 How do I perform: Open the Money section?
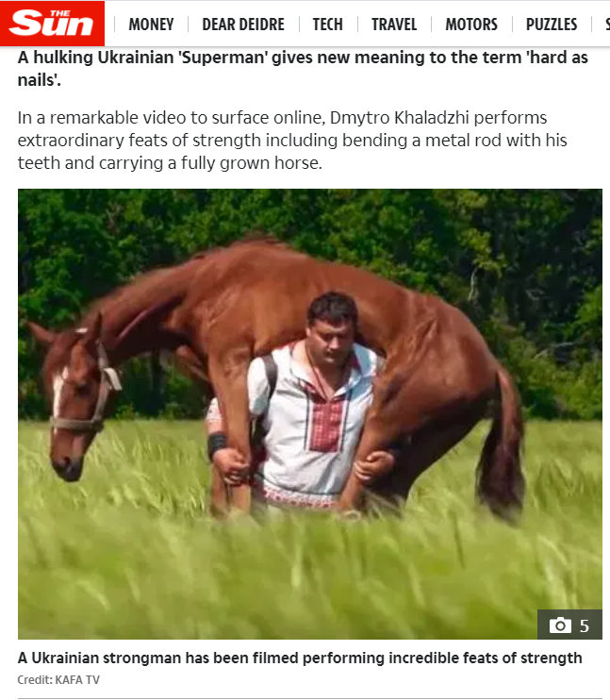pyautogui.click(x=151, y=25)
